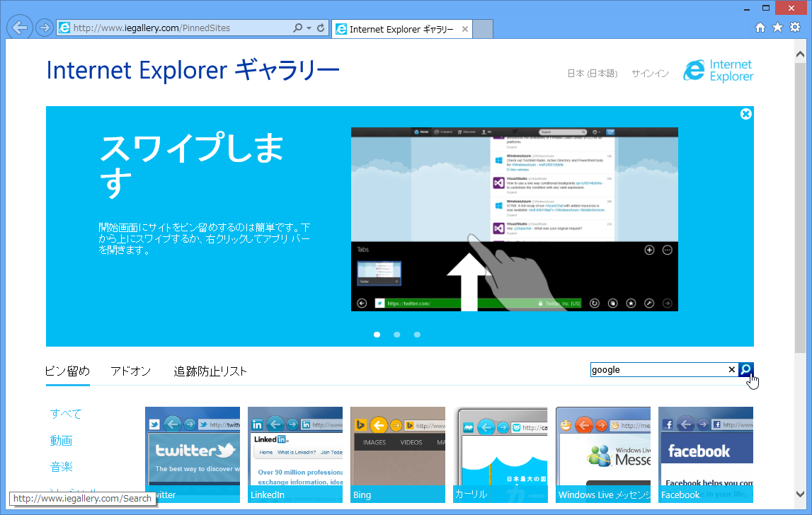Select the first carousel dot
Viewport: 812px width, 515px height.
coord(377,335)
